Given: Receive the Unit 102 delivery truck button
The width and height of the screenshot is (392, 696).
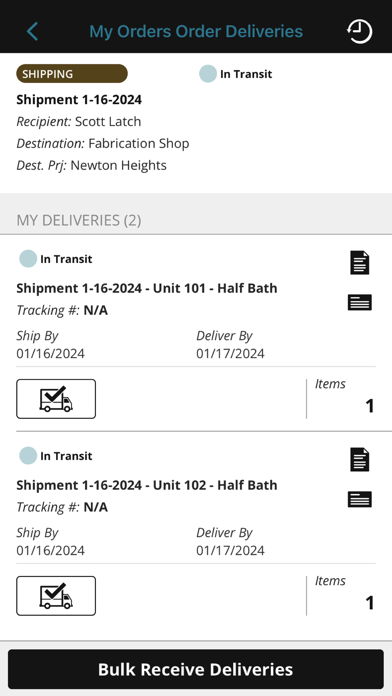Looking at the screenshot, I should point(56,596).
